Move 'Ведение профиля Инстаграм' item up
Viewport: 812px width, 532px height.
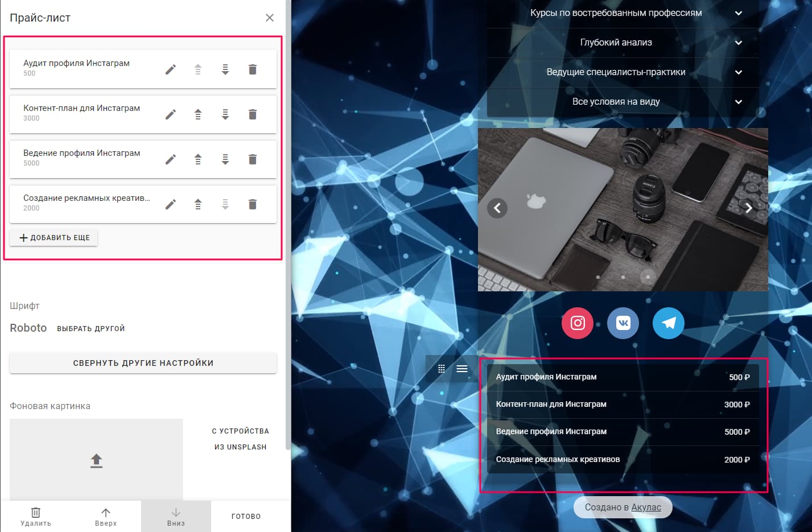[198, 159]
